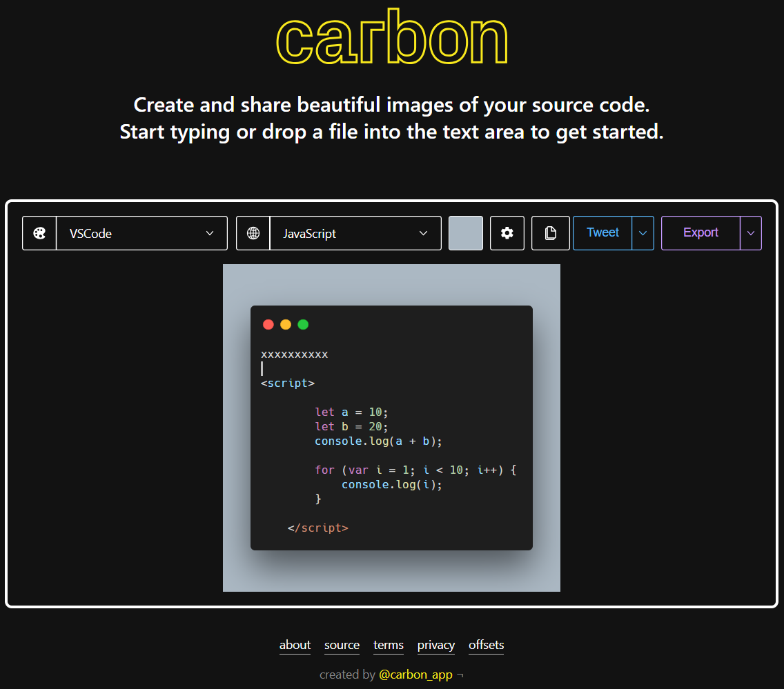Viewport: 784px width, 689px height.
Task: Click the green window control dot
Action: click(x=303, y=324)
